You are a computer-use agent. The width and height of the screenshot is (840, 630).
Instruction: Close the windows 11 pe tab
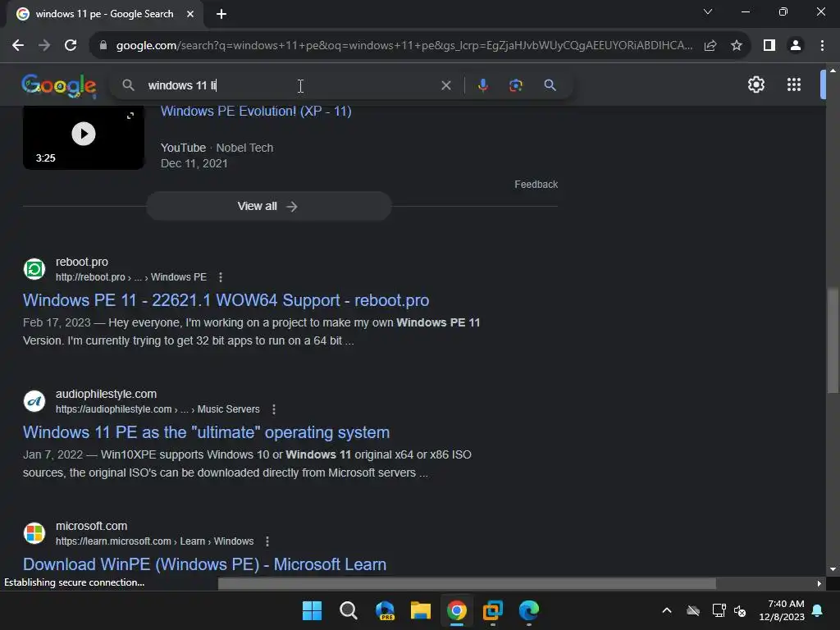[x=190, y=14]
